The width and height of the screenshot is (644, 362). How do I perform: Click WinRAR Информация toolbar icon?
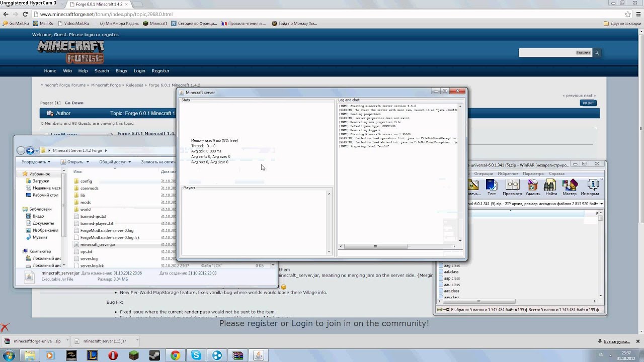point(590,187)
